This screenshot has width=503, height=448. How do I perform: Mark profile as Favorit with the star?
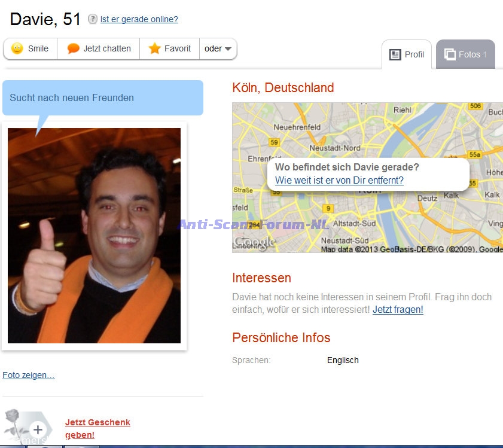click(170, 49)
